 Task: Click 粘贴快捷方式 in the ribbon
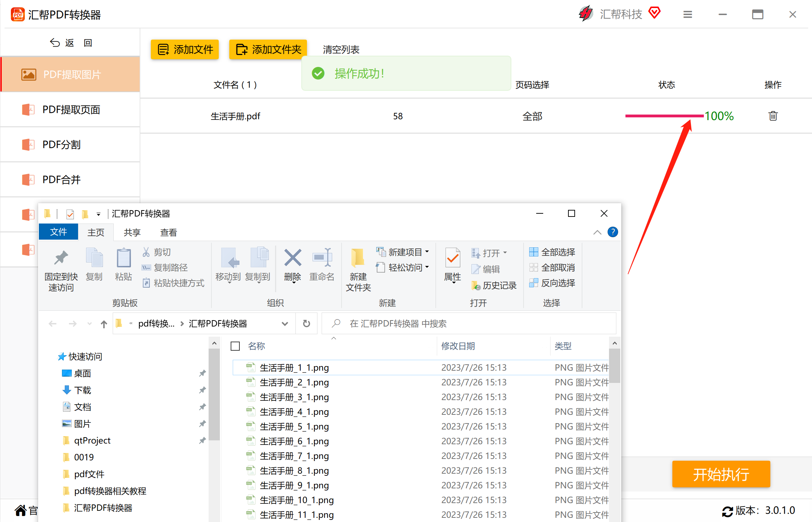pyautogui.click(x=173, y=283)
